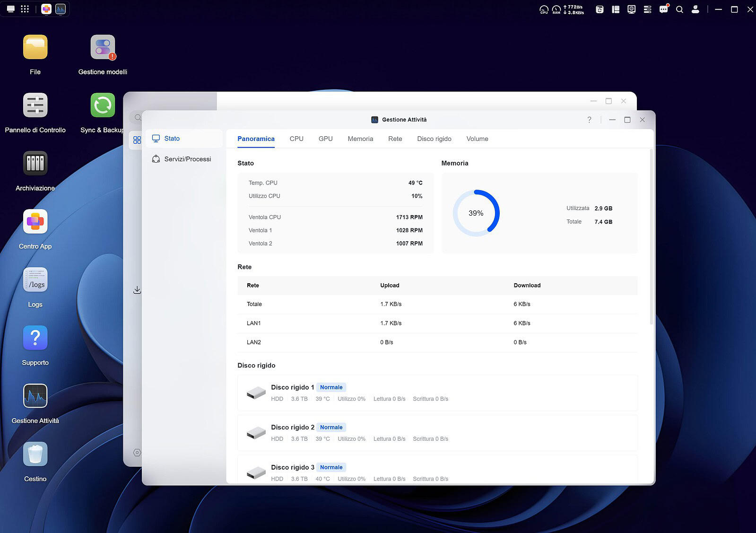Launch Pannello di Controllo from the desktop
Viewport: 756px width, 533px height.
click(35, 105)
